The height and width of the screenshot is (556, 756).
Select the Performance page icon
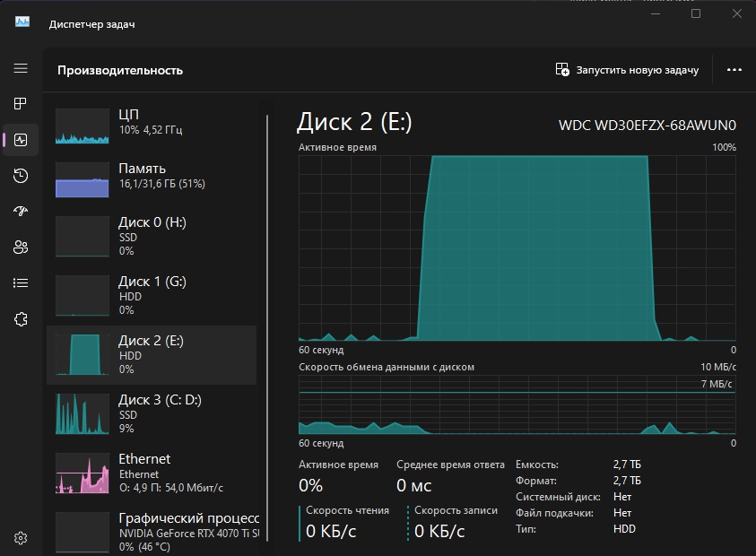(21, 140)
